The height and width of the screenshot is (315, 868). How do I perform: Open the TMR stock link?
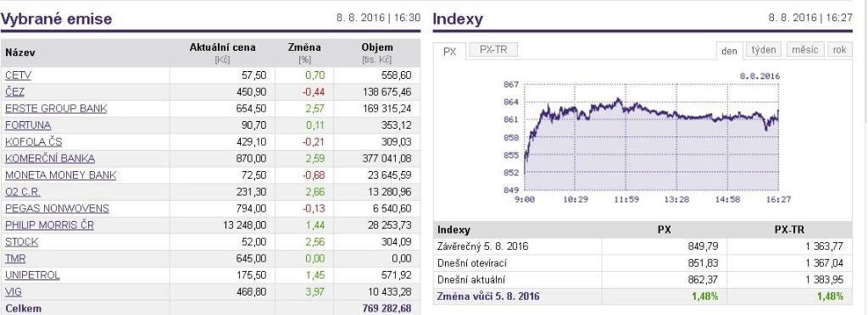[15, 258]
